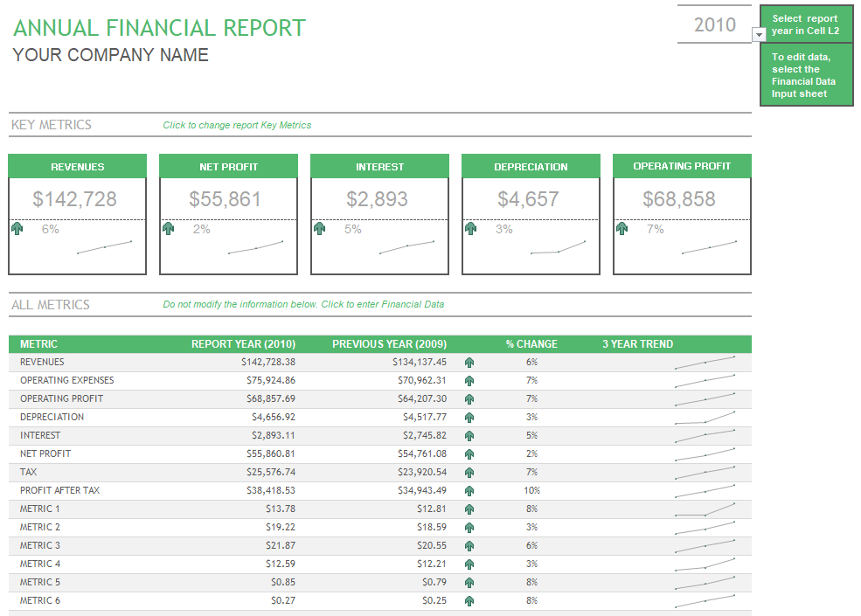The width and height of the screenshot is (861, 616).
Task: Click the up arrow next to Profit After Tax
Action: pyautogui.click(x=469, y=490)
